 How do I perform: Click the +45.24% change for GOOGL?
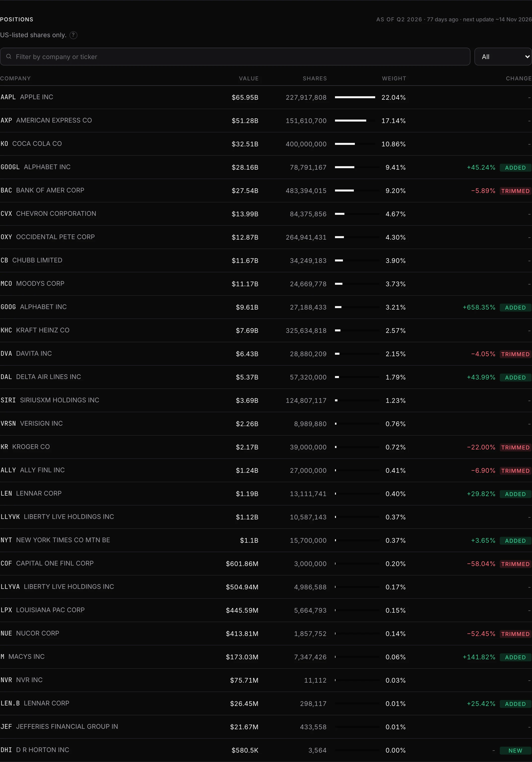(481, 168)
